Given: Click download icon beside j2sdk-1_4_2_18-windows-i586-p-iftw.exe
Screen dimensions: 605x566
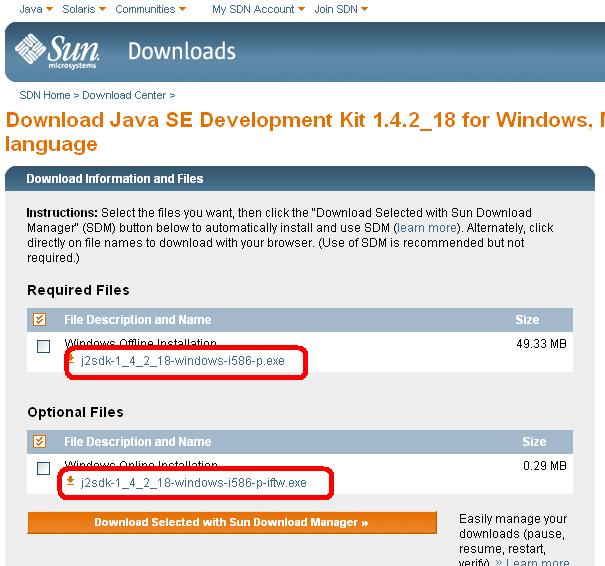Looking at the screenshot, I should pyautogui.click(x=70, y=481).
